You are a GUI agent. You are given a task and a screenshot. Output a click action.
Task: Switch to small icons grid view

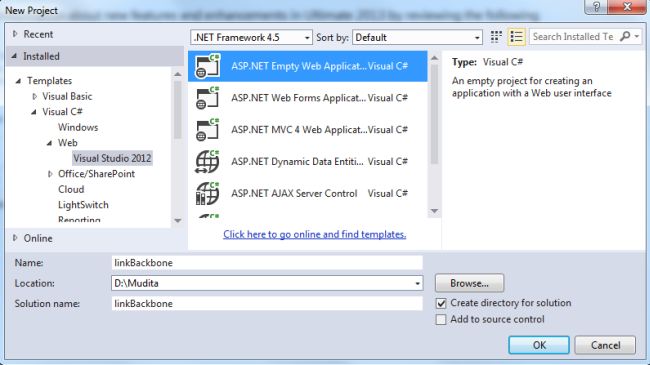(x=496, y=37)
